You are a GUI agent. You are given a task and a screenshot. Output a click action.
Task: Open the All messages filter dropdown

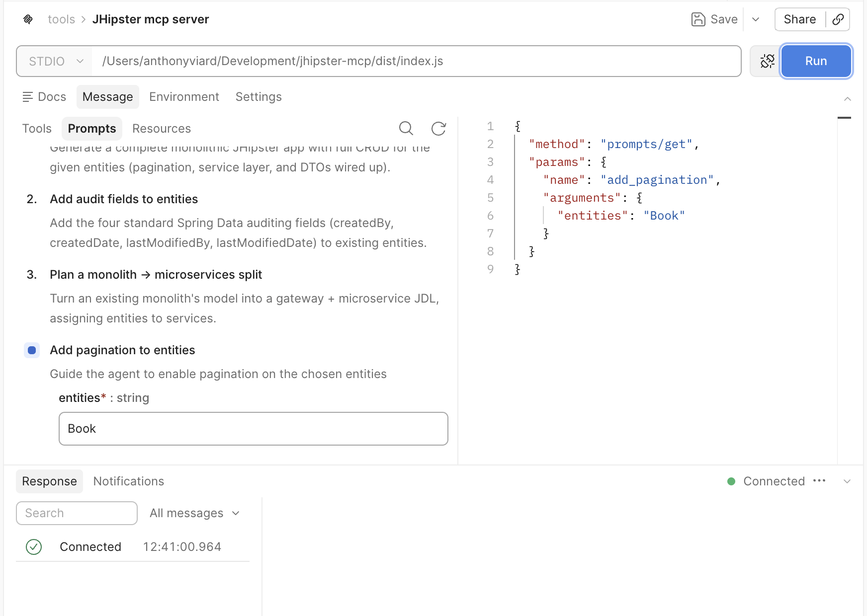pyautogui.click(x=195, y=513)
